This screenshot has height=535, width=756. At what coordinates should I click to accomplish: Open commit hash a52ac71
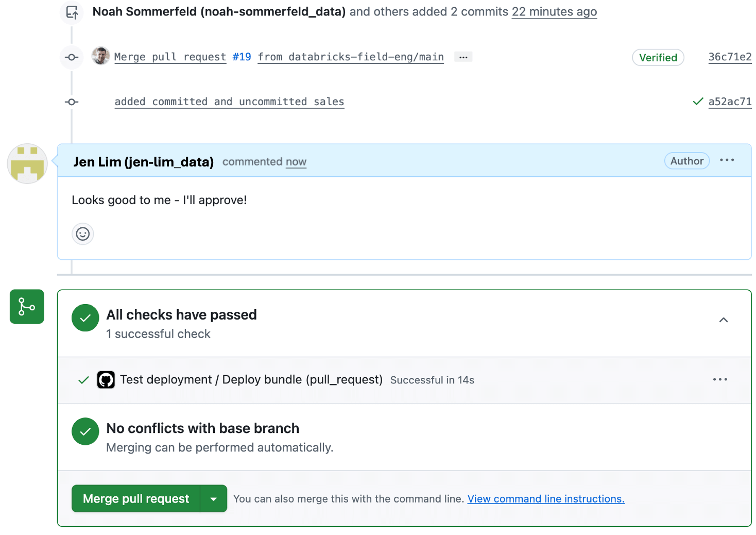pos(729,102)
